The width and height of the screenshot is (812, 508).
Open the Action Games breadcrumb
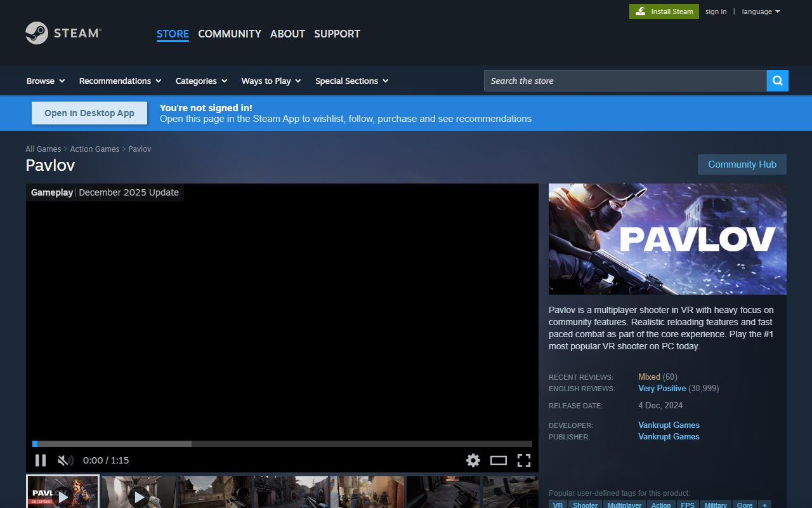click(95, 149)
